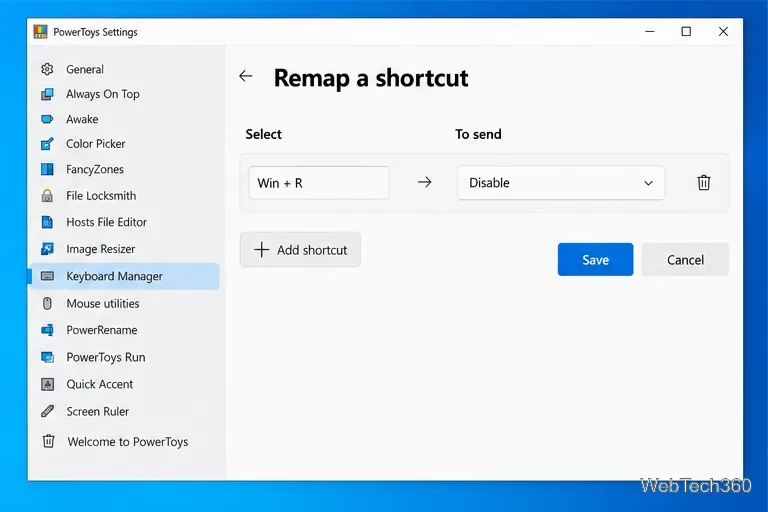This screenshot has height=512, width=768.
Task: Click the PowerToys logo in title bar
Action: [x=40, y=32]
